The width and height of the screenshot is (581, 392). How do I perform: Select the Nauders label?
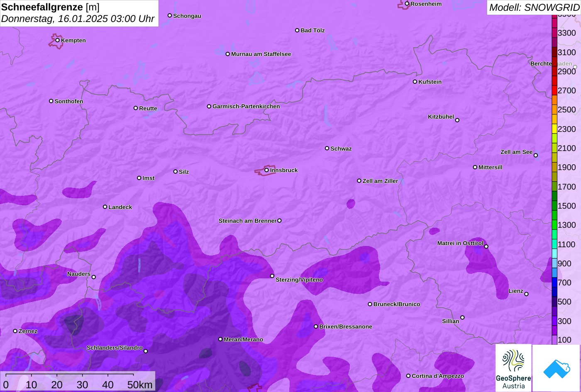(79, 274)
